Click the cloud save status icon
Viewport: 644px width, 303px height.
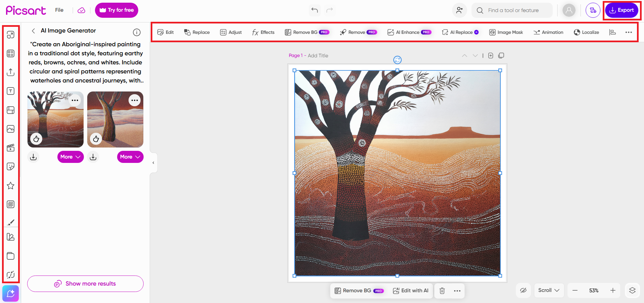[82, 10]
